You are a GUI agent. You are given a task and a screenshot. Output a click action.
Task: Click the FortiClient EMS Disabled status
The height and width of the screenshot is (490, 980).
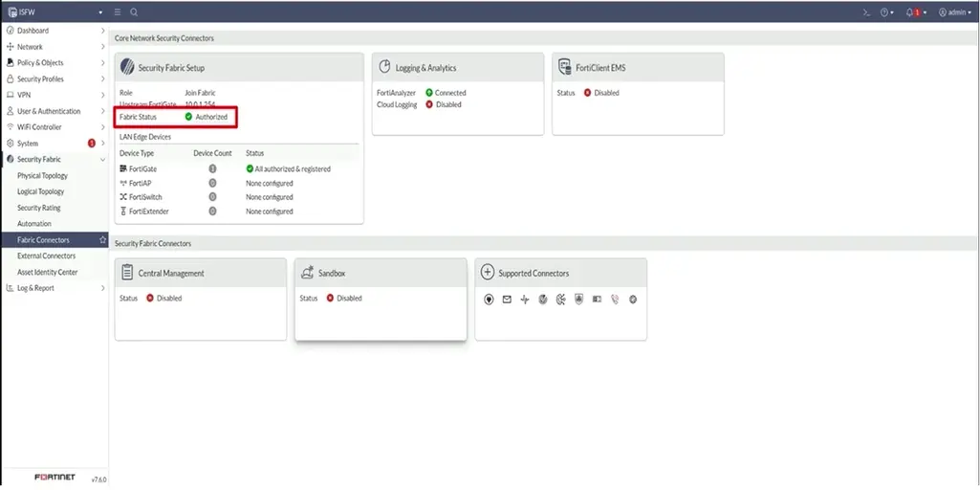click(x=601, y=93)
